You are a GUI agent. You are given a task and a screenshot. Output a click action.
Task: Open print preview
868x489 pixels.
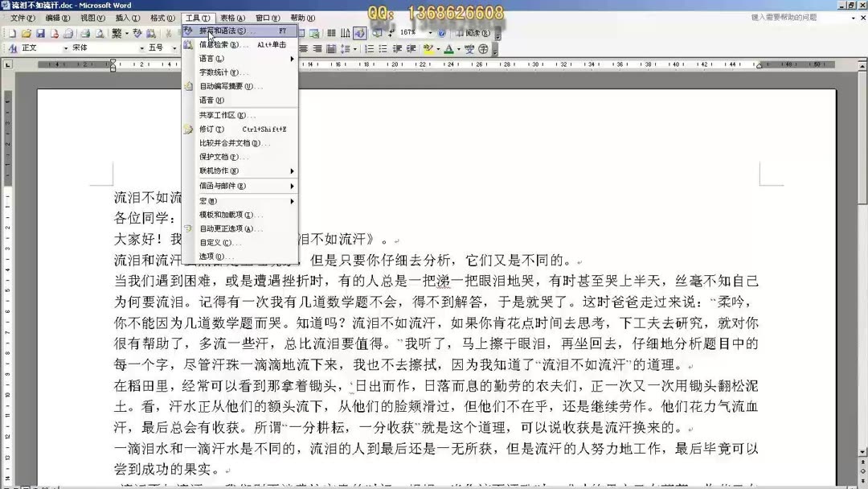(x=99, y=34)
